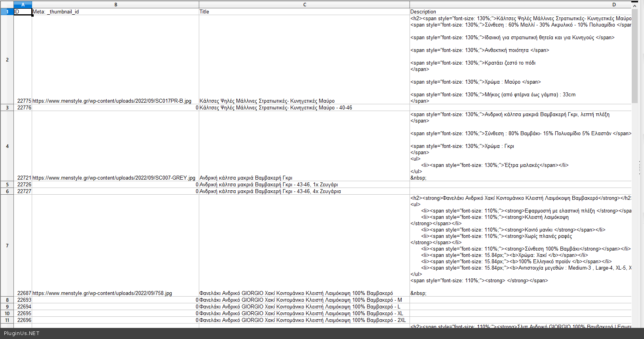
Task: Select row 7 header
Action: point(7,246)
